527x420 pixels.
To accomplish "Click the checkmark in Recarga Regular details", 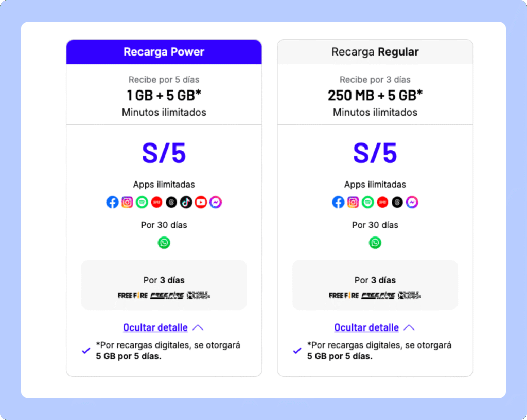I will (x=297, y=351).
